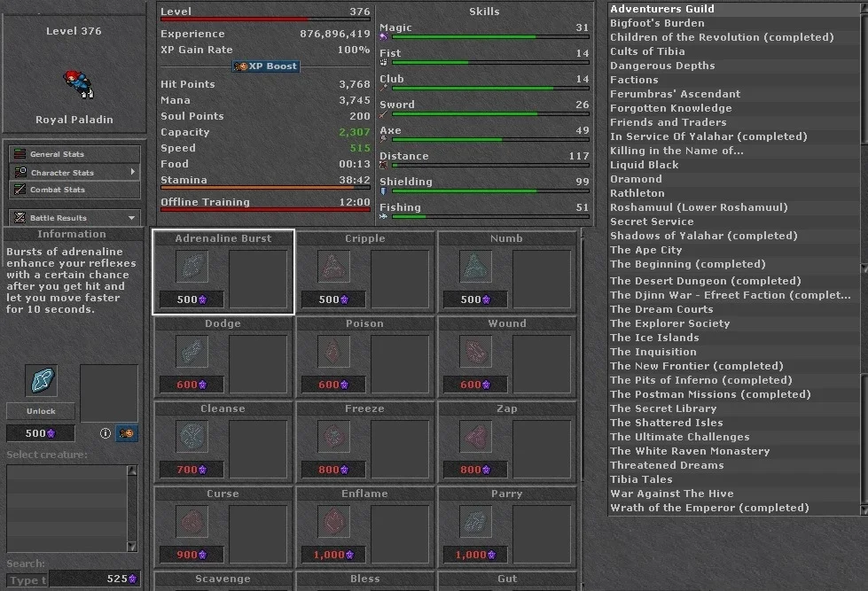Screen dimensions: 868x591
Task: Select the Bigfoot's Burden quest
Action: 734,23
